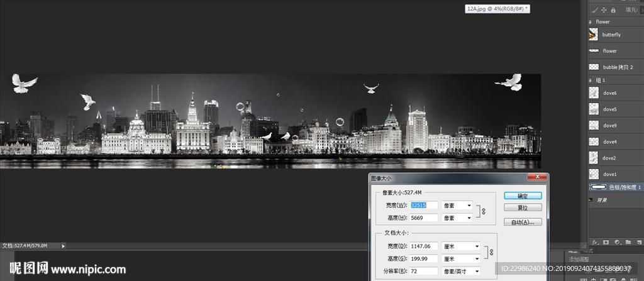The width and height of the screenshot is (644, 281).
Task: Open the document width 厘米 unit dropdown
Action: pos(461,246)
